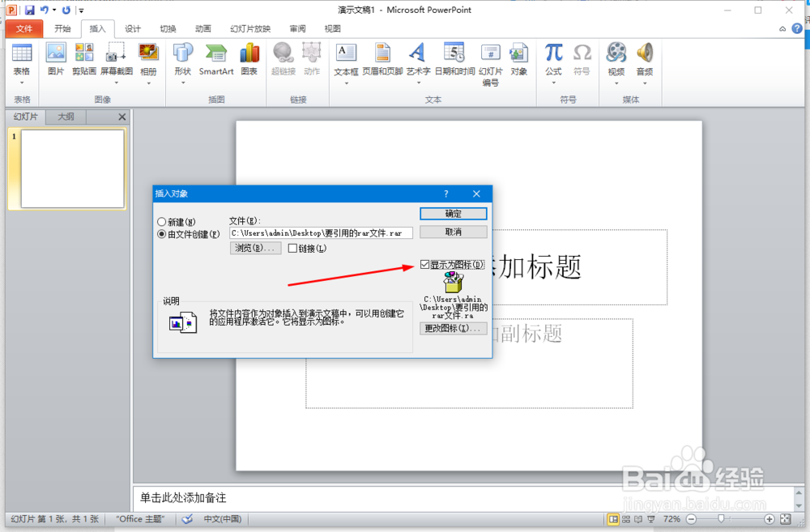Switch to the 设计 design tab
Image resolution: width=810 pixels, height=532 pixels.
[133, 29]
